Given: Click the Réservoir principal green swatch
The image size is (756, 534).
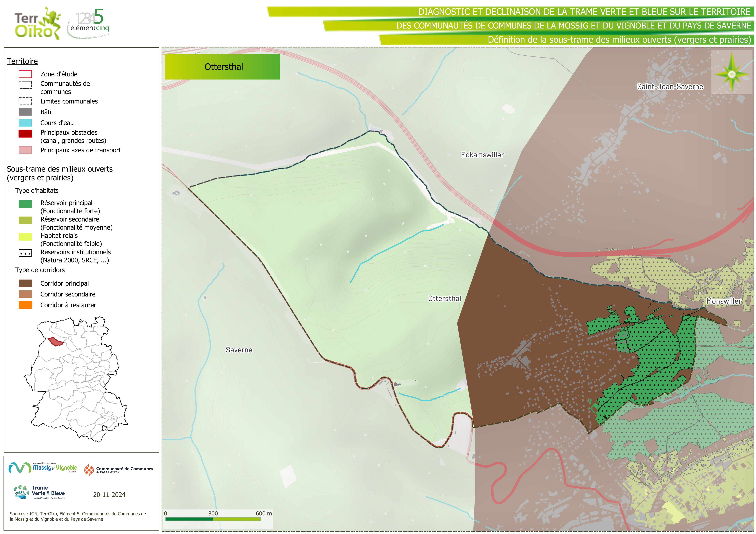Looking at the screenshot, I should coord(25,204).
